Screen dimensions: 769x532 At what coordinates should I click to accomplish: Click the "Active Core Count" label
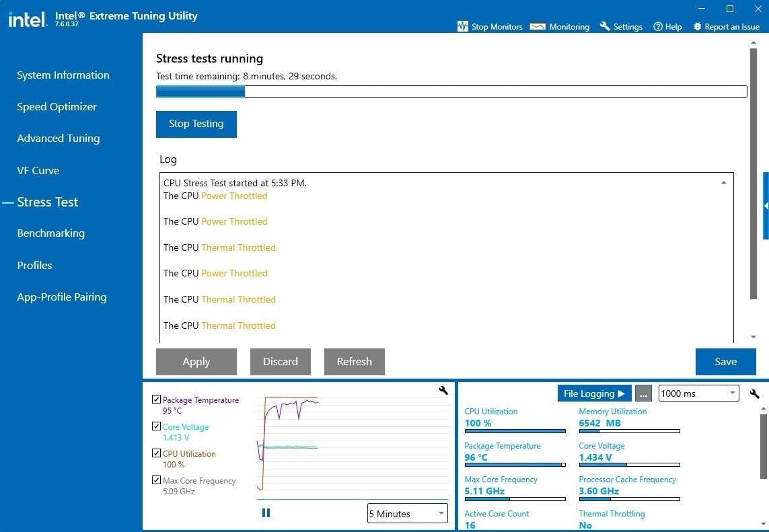497,514
